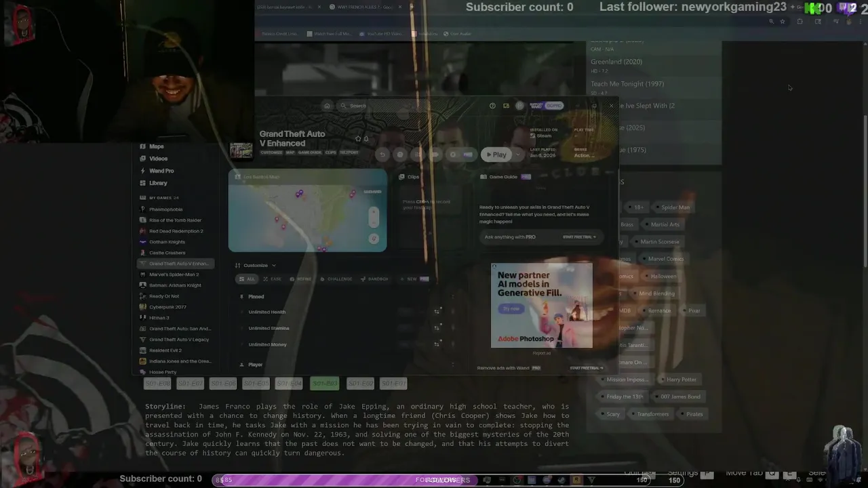Open Wand Pro in the sidebar
The height and width of the screenshot is (488, 868).
tap(161, 171)
